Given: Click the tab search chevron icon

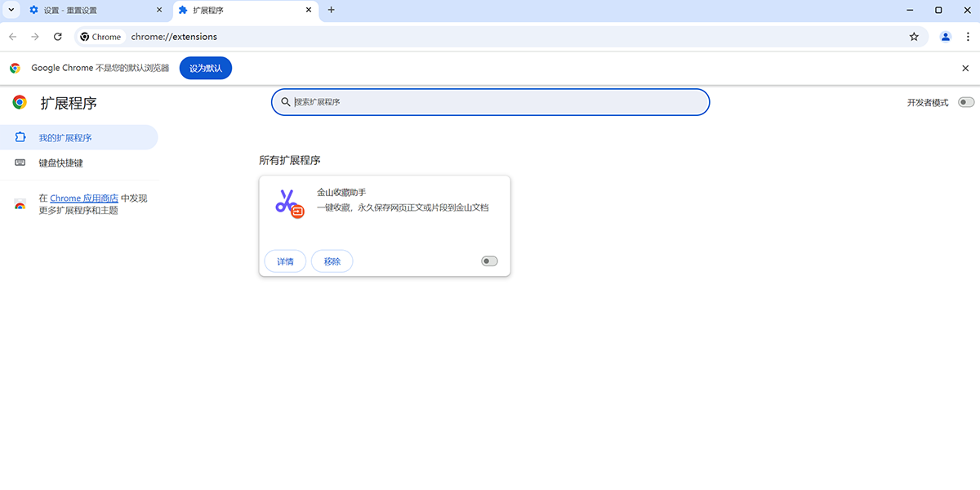Looking at the screenshot, I should tap(10, 10).
